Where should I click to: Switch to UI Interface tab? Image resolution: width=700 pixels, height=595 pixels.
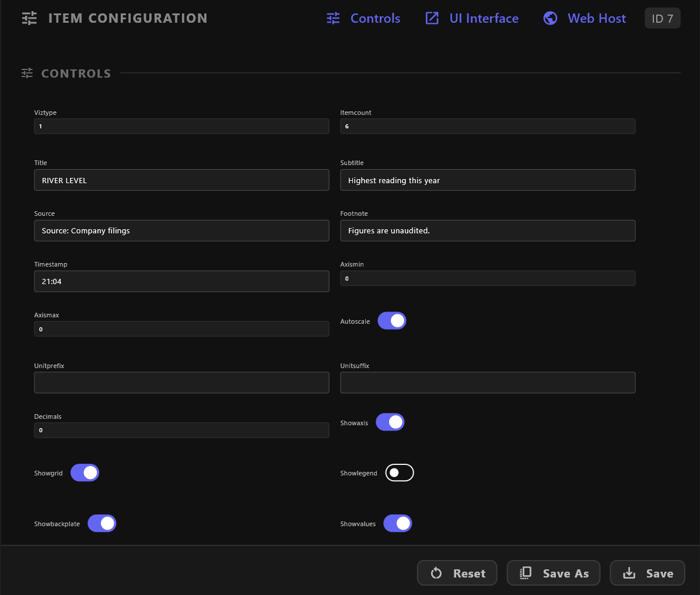[472, 18]
